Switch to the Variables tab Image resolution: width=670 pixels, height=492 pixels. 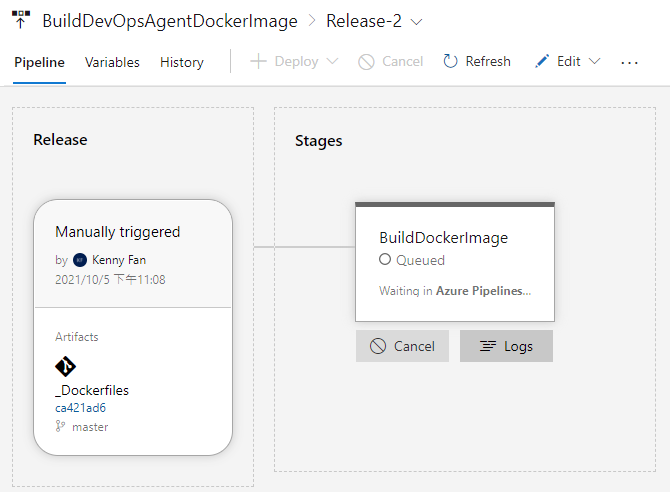click(112, 62)
